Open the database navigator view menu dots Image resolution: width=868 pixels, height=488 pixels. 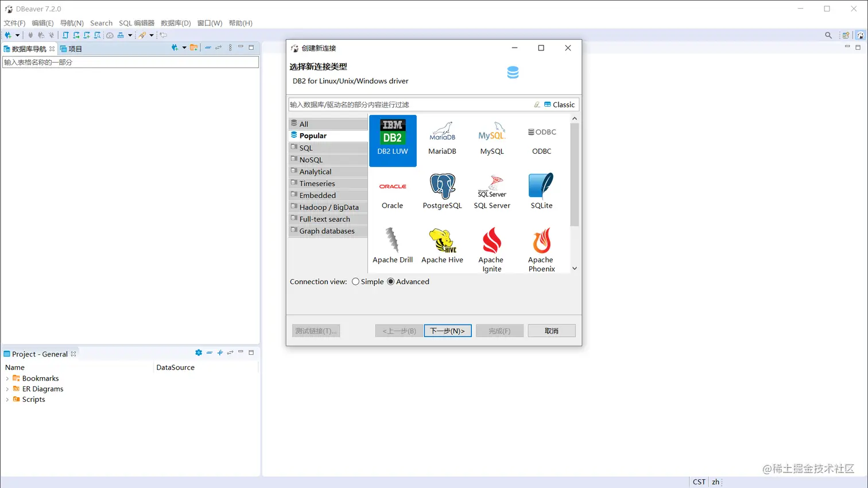(x=230, y=48)
